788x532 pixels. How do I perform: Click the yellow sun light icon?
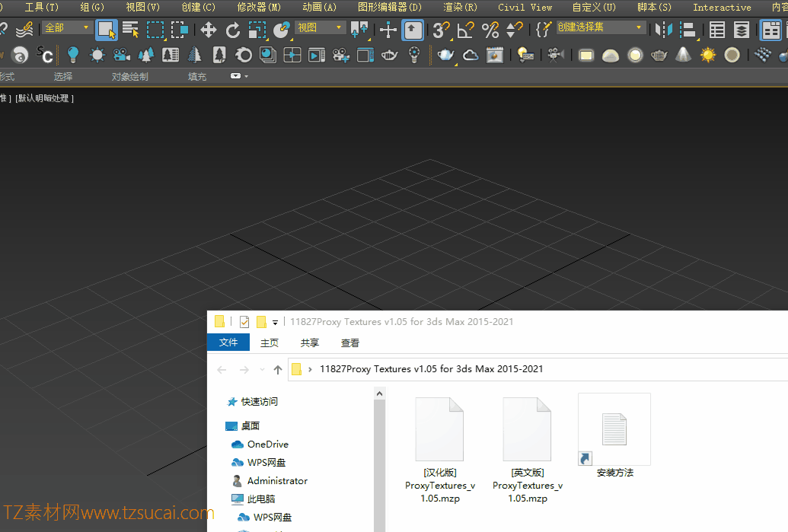[707, 54]
